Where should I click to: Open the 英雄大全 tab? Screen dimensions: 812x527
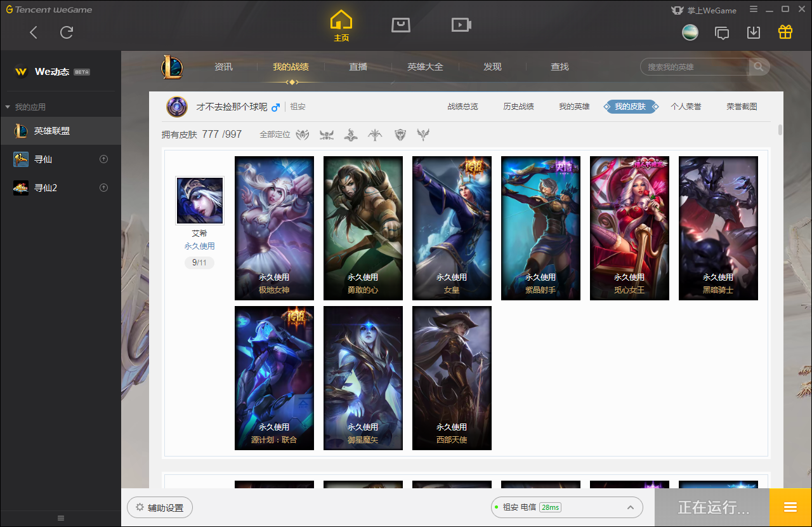click(x=425, y=67)
